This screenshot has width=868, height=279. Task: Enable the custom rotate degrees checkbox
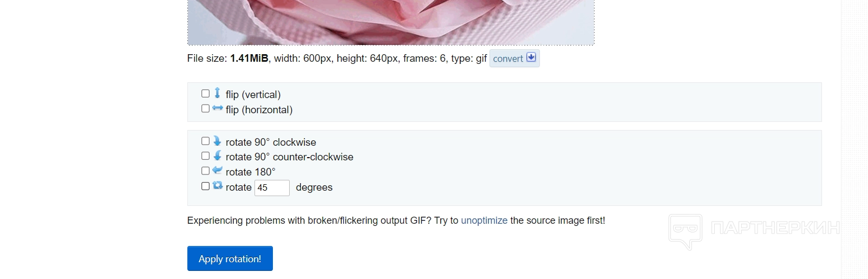click(205, 186)
